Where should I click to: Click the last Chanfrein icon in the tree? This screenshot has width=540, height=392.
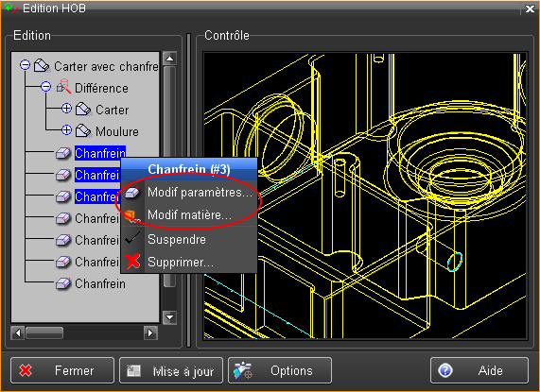(x=63, y=283)
